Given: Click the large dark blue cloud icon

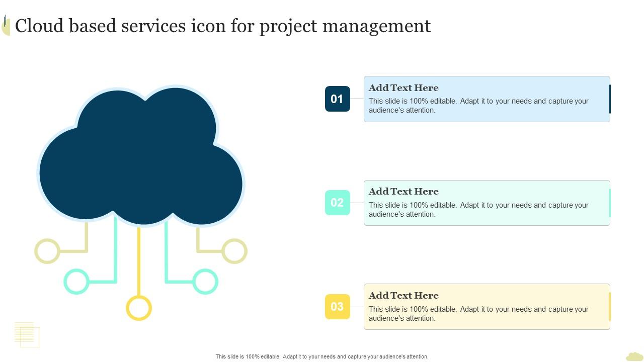Looking at the screenshot, I should 141,157.
